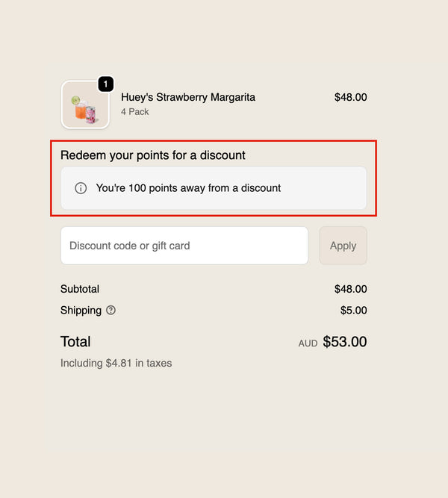The image size is (448, 498).
Task: Click the Including $4.81 in taxes note
Action: pyautogui.click(x=116, y=364)
